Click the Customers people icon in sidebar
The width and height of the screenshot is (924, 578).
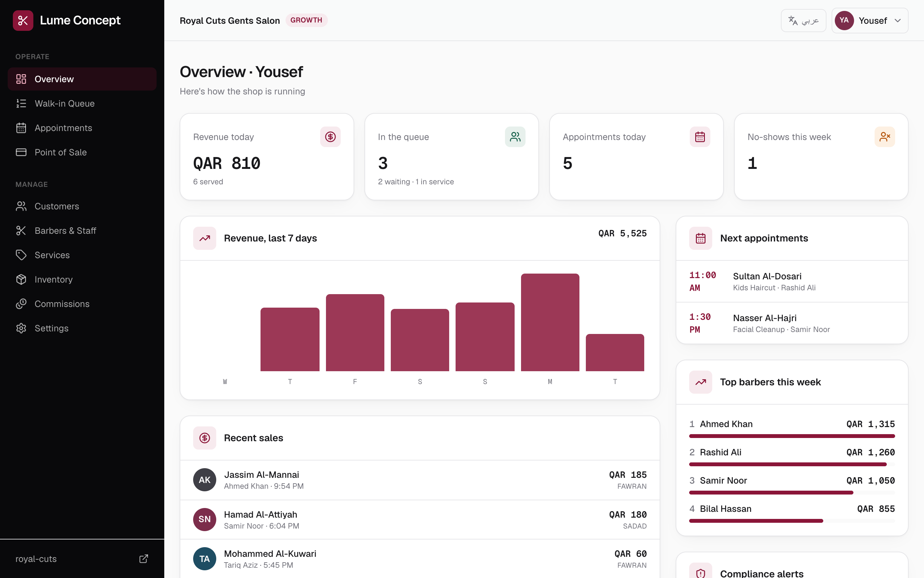(x=21, y=206)
